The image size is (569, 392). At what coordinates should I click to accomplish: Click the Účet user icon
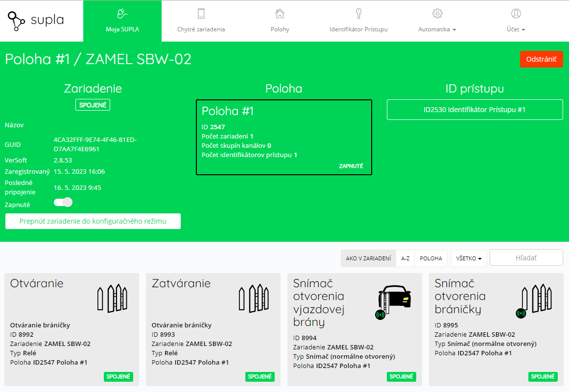click(516, 14)
